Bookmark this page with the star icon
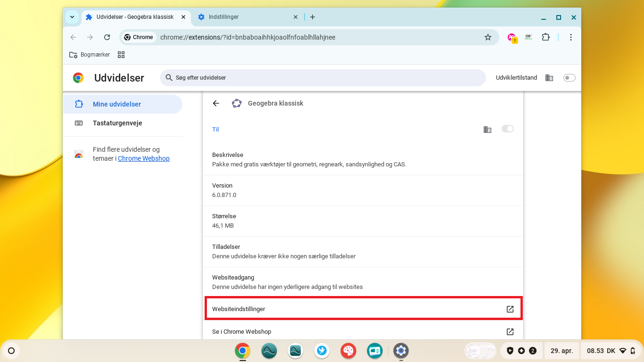The height and width of the screenshot is (362, 644). 488,37
